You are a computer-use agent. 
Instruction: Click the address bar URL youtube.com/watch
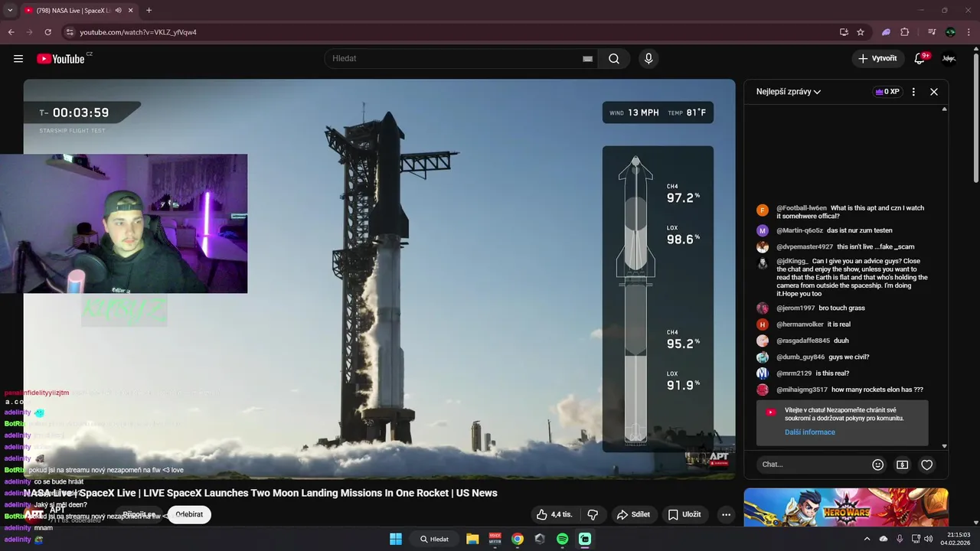click(138, 32)
